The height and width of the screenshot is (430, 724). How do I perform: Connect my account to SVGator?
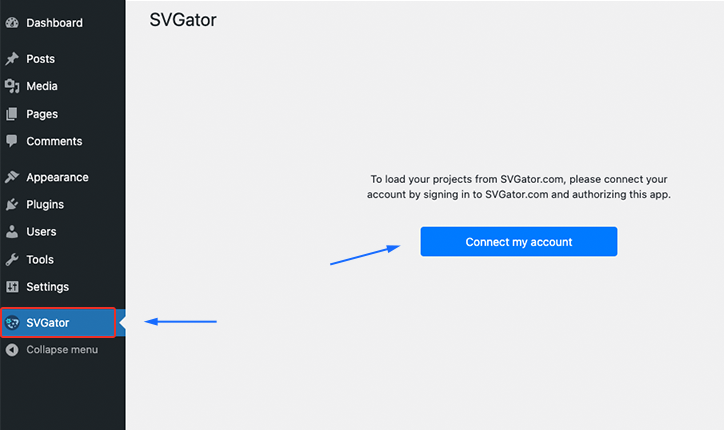519,242
